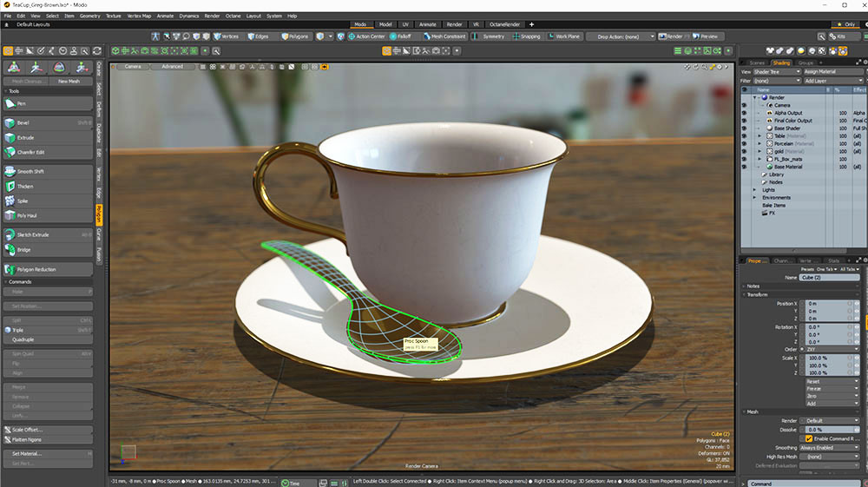Expand the Environments group
868x487 pixels.
pyautogui.click(x=754, y=198)
